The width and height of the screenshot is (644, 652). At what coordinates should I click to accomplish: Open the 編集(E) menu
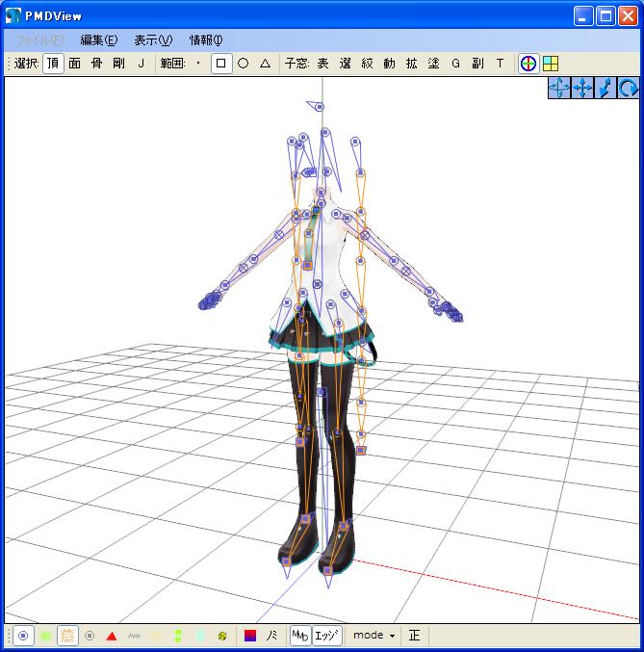99,39
